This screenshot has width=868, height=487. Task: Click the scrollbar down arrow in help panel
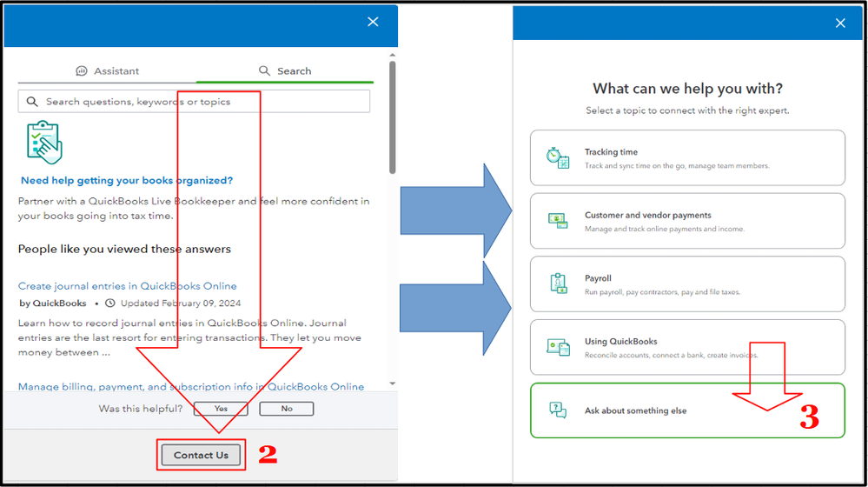[393, 384]
